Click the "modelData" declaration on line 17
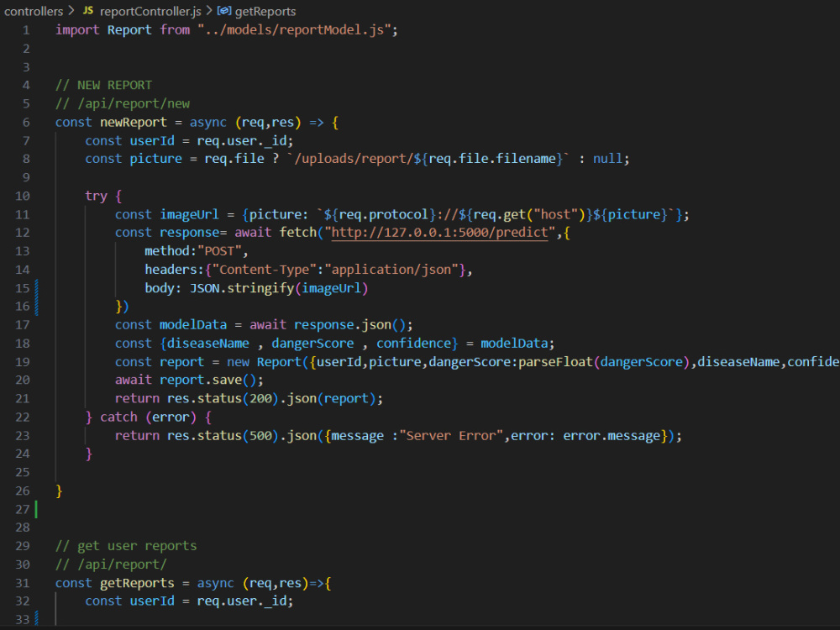This screenshot has height=630, width=840. point(193,325)
